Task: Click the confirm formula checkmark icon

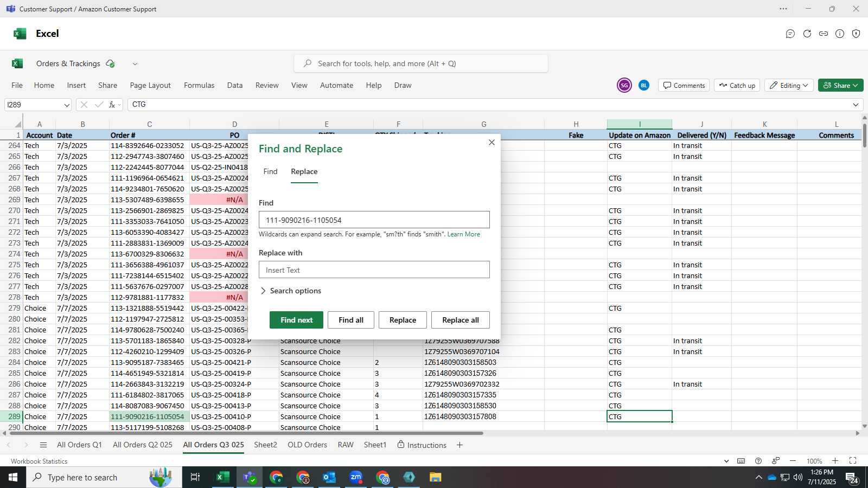Action: 99,105
